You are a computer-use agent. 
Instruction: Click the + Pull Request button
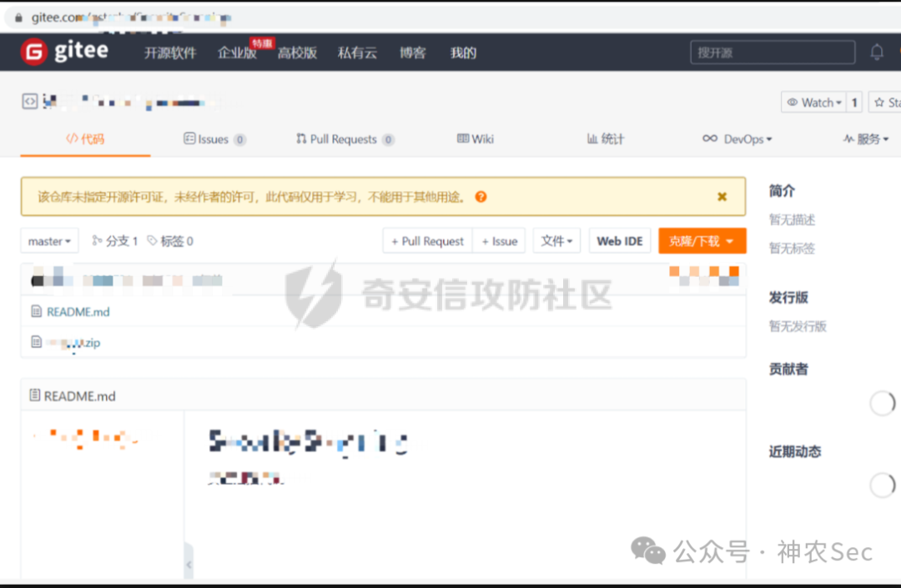click(426, 240)
